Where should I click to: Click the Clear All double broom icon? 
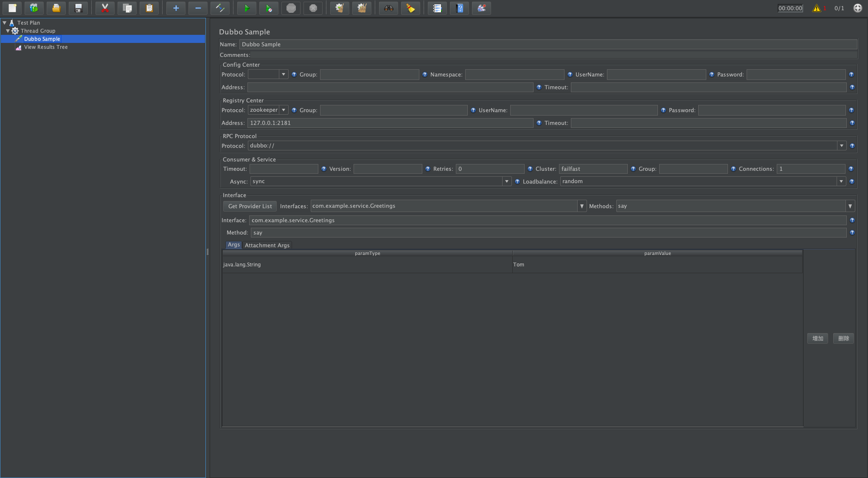pos(362,8)
